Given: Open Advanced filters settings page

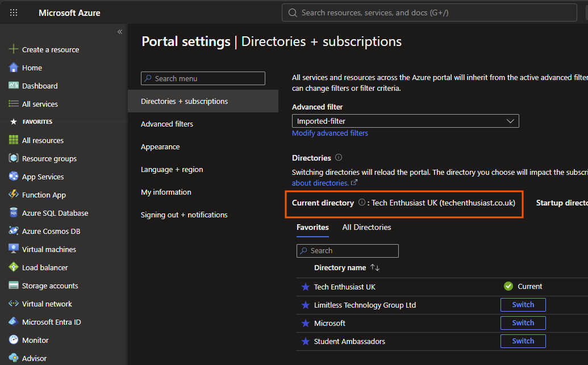Looking at the screenshot, I should coord(167,124).
